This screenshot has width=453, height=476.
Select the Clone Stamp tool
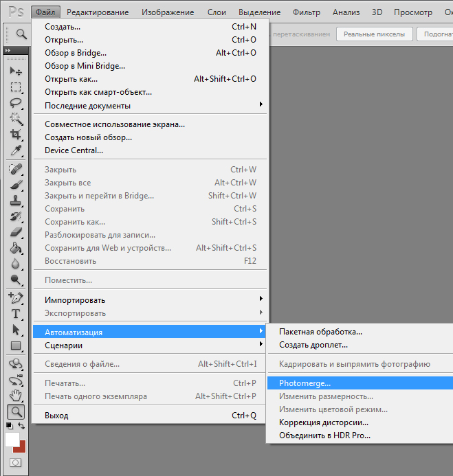coord(16,201)
